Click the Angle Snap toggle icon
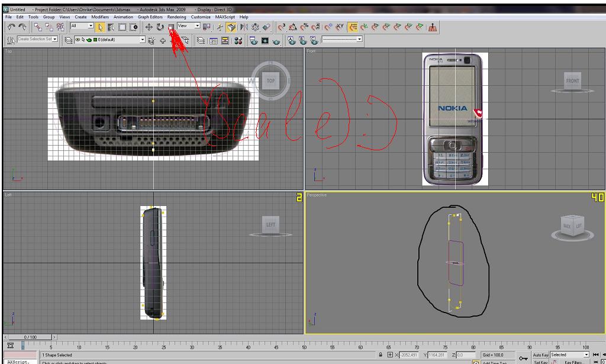The image size is (606, 364). pyautogui.click(x=293, y=27)
